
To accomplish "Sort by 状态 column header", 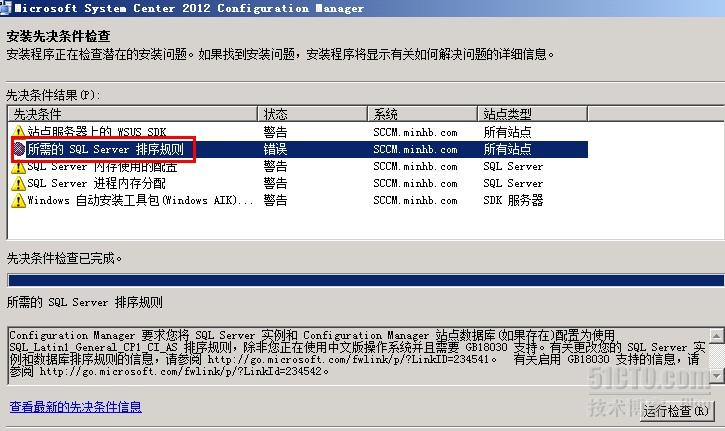I will 312,114.
